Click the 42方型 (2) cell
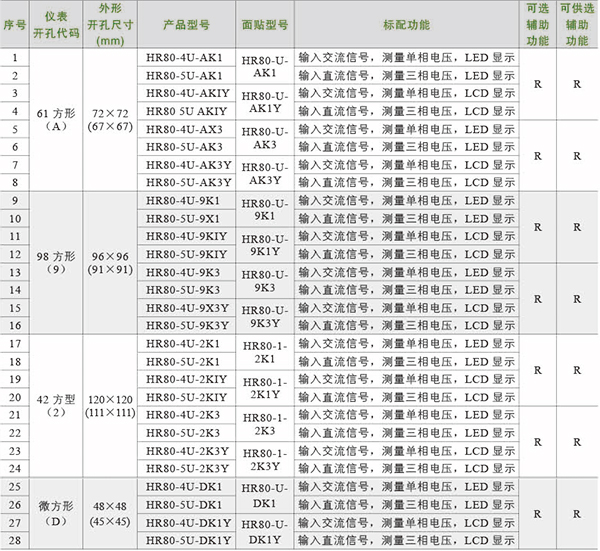The height and width of the screenshot is (551, 600). point(56,405)
